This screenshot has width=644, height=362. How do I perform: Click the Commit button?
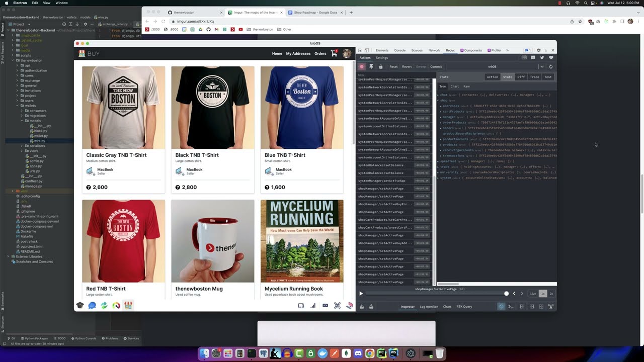point(436,66)
